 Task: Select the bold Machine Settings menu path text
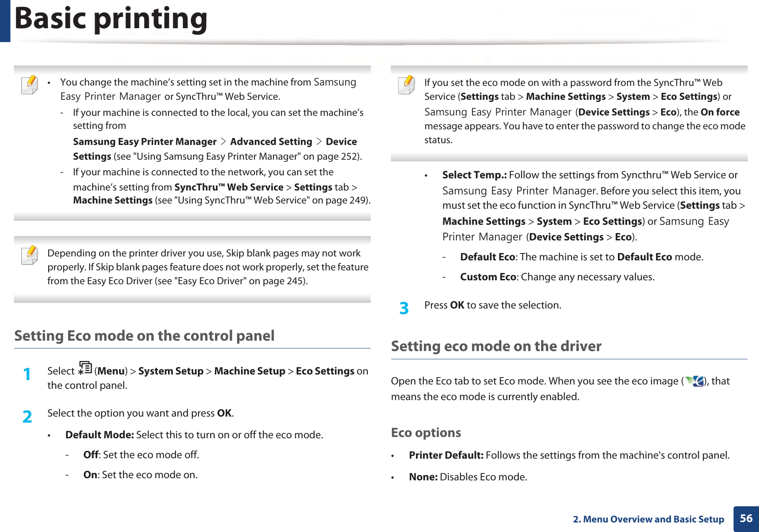pyautogui.click(x=113, y=200)
